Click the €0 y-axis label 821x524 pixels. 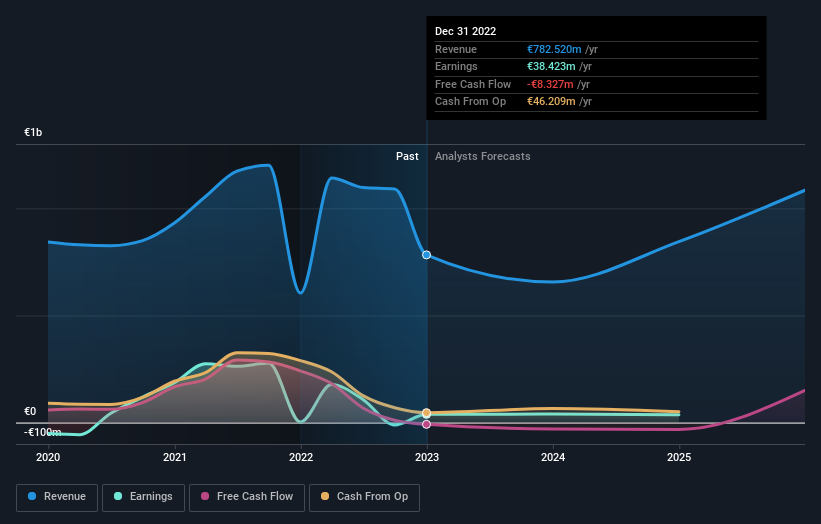pyautogui.click(x=30, y=411)
